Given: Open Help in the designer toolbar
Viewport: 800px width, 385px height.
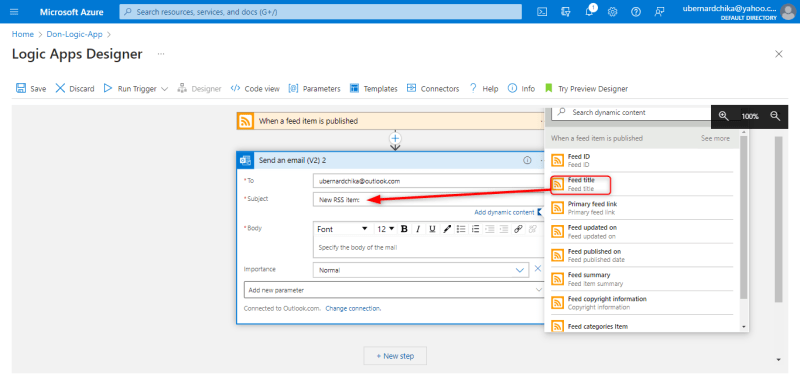Looking at the screenshot, I should coord(484,88).
